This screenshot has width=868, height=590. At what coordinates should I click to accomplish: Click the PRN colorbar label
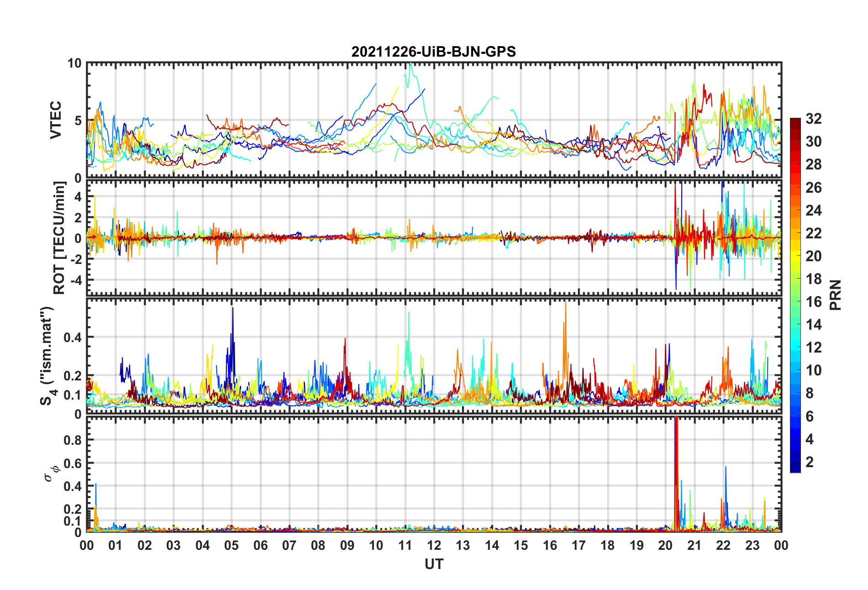[x=835, y=295]
